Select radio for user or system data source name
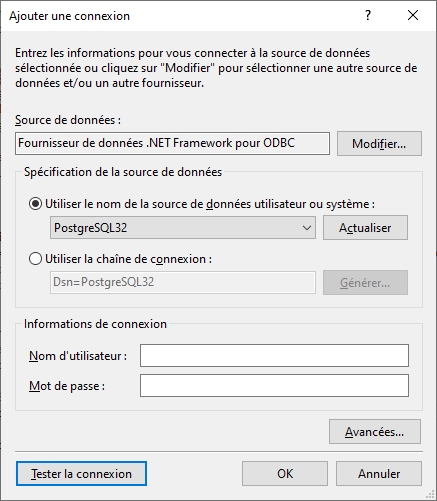The image size is (437, 501). pyautogui.click(x=35, y=204)
